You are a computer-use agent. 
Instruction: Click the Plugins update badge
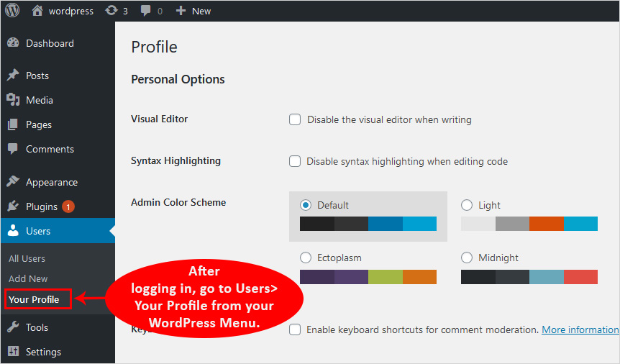pos(68,206)
